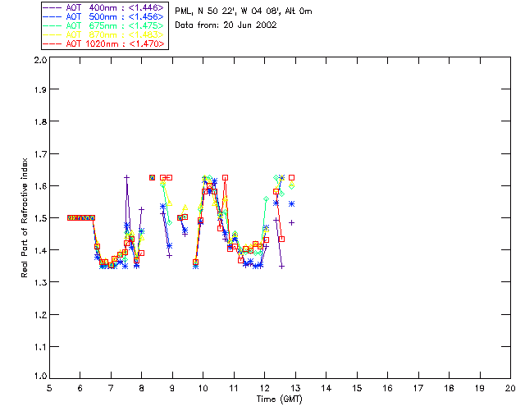Click the purple dashed line sample in legend
The width and height of the screenshot is (525, 420).
[52, 7]
